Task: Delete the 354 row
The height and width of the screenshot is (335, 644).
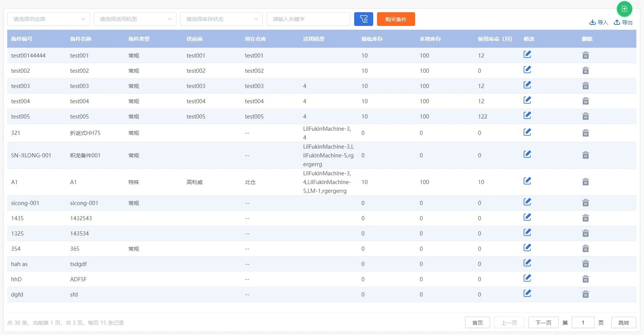Action: [586, 249]
